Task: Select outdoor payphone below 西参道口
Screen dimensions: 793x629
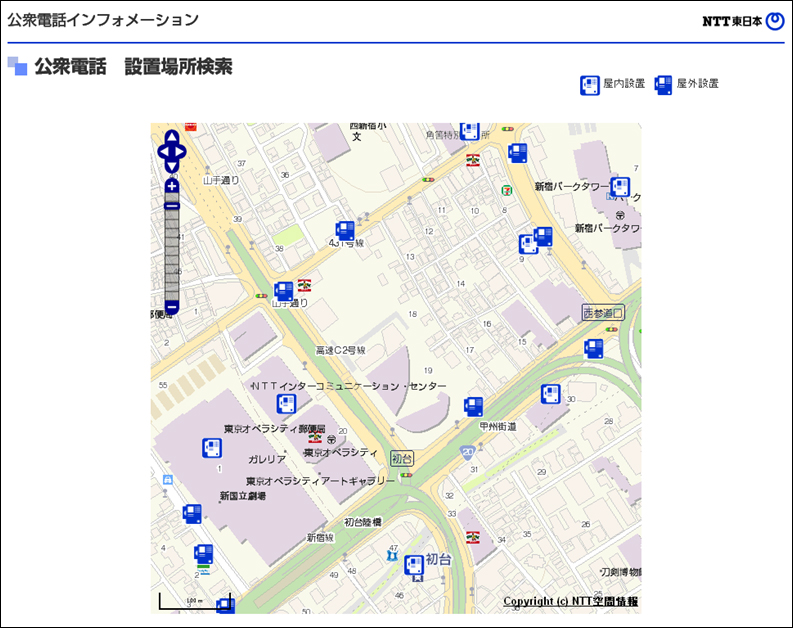Action: 594,348
